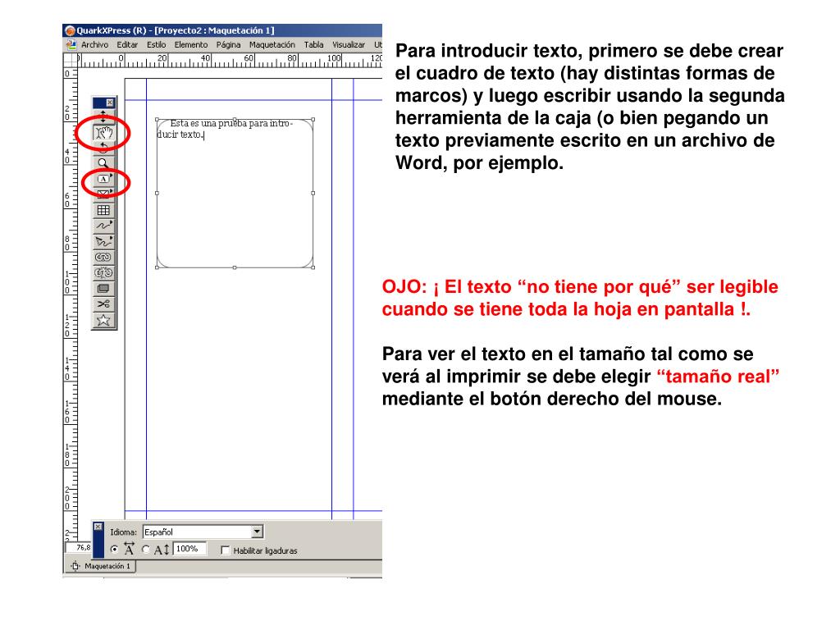Click the QuarkXPress title bar icon

[x=70, y=30]
